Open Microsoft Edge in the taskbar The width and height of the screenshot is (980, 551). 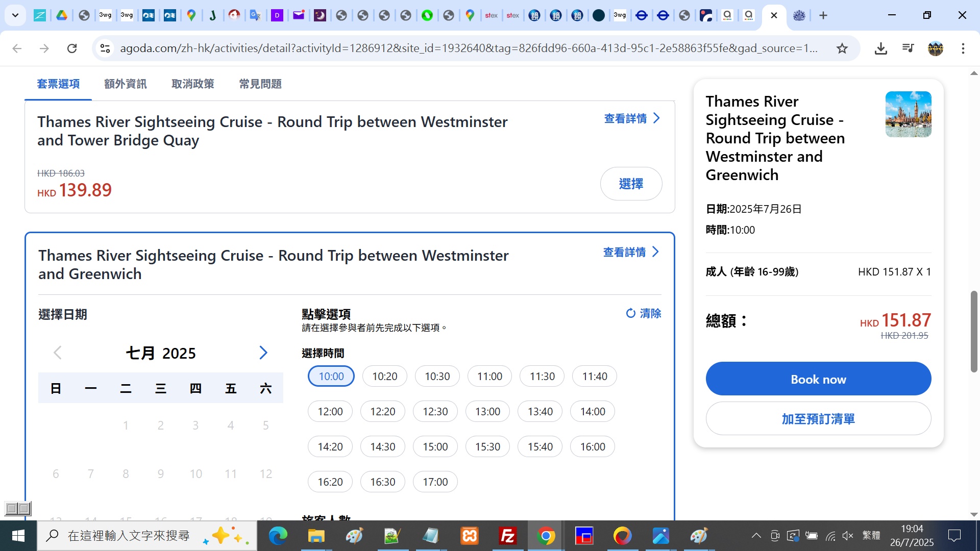click(x=278, y=536)
